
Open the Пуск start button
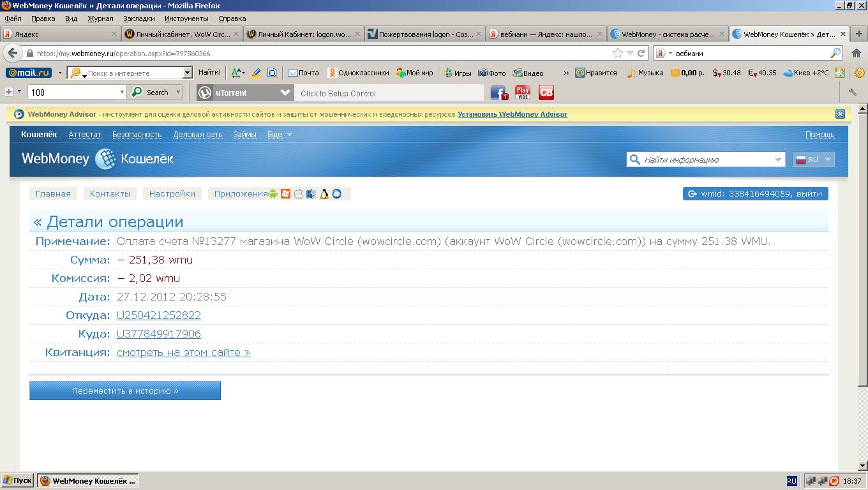pyautogui.click(x=17, y=481)
